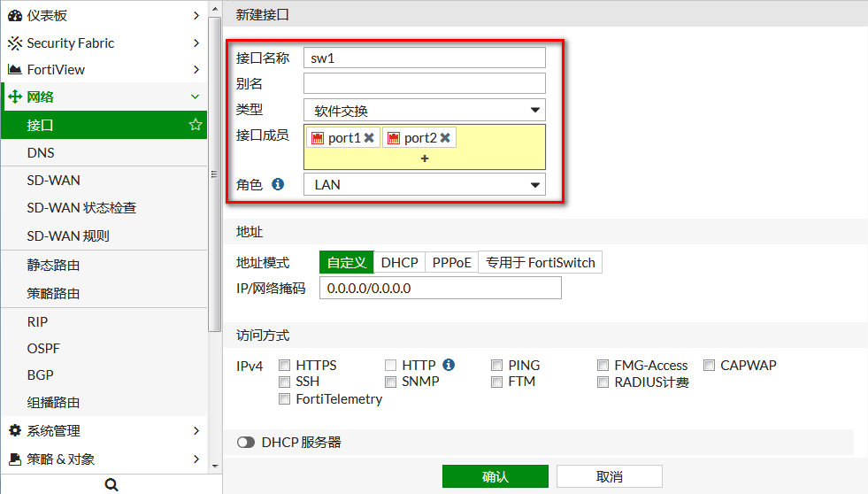Click the 系统管理 gear icon

click(x=14, y=431)
